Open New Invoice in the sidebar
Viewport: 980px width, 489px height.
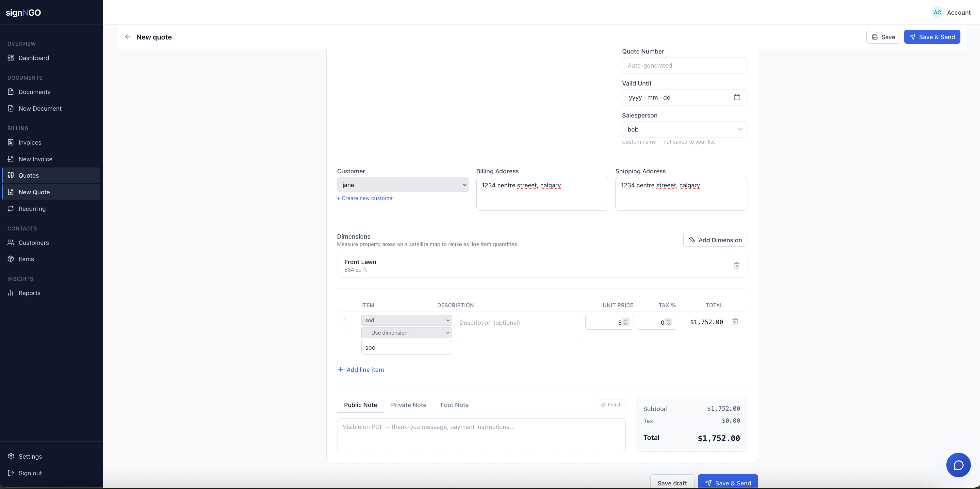point(51,159)
